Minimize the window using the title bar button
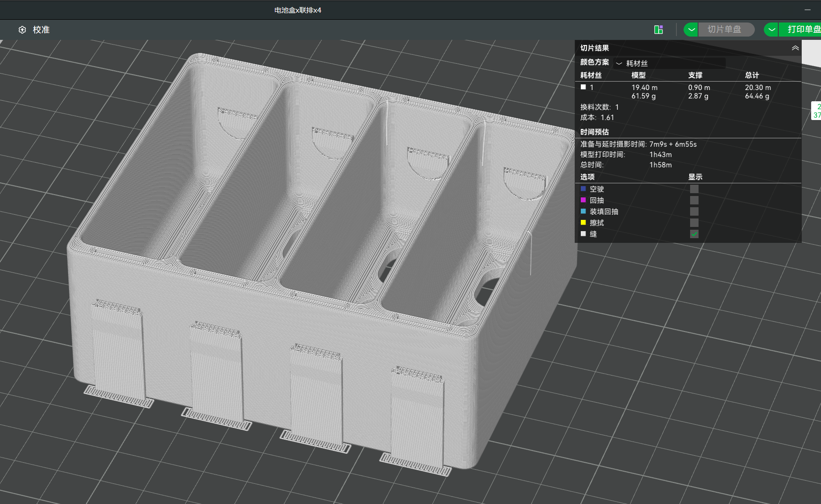The width and height of the screenshot is (821, 504). [807, 10]
